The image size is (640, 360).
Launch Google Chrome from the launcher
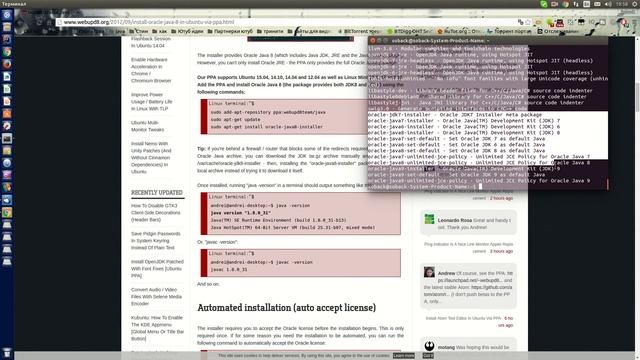[x=7, y=52]
